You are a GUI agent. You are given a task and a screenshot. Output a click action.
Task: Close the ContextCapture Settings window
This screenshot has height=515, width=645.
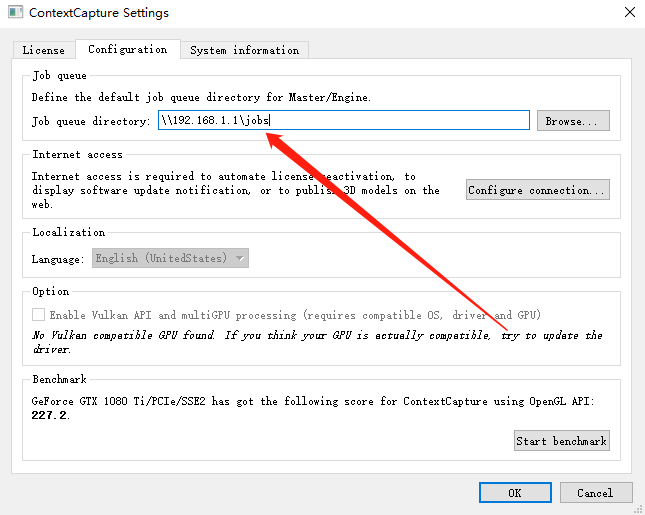tap(628, 13)
